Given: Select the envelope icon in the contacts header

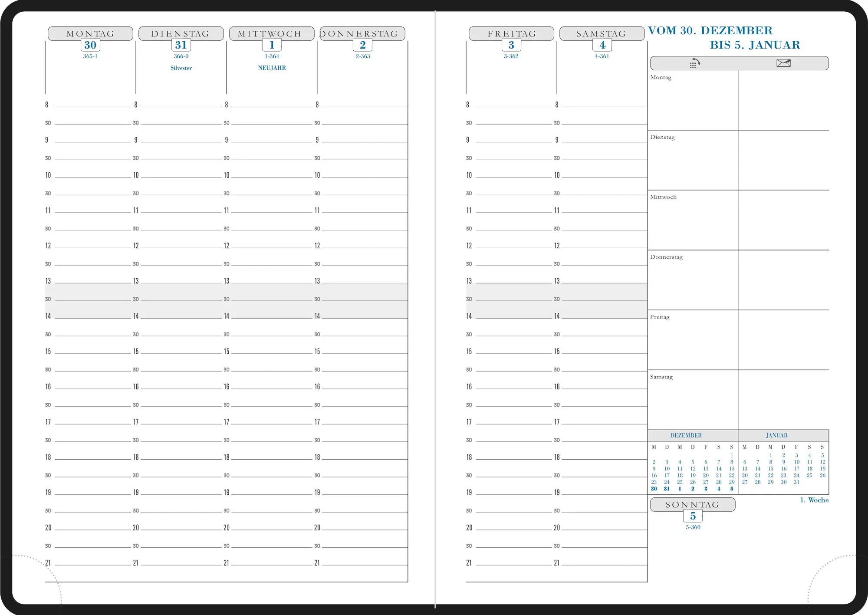Looking at the screenshot, I should point(784,63).
